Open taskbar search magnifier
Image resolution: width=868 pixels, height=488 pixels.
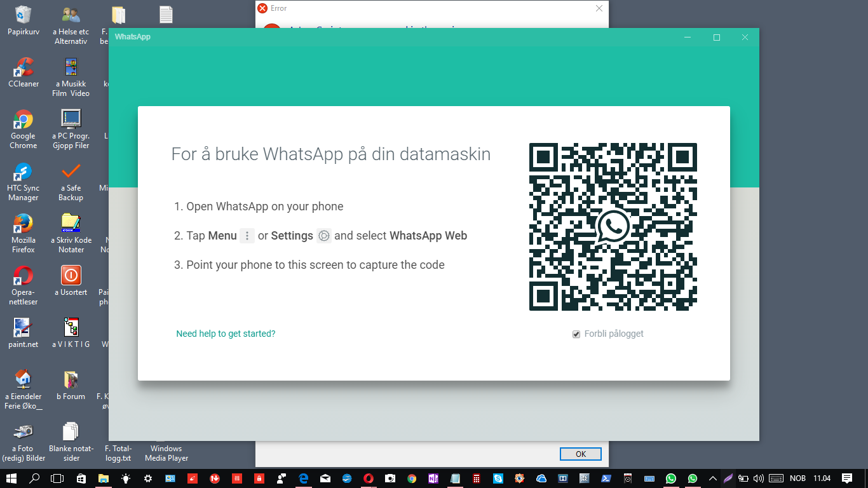pos(34,478)
